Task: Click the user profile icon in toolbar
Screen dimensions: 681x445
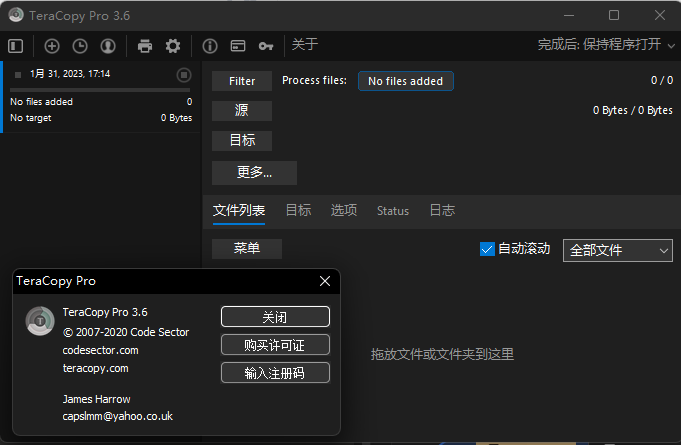Action: 108,46
